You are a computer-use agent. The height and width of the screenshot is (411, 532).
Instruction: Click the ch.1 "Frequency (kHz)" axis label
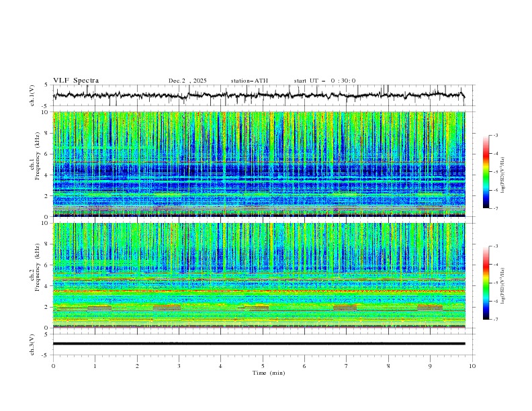coord(37,156)
